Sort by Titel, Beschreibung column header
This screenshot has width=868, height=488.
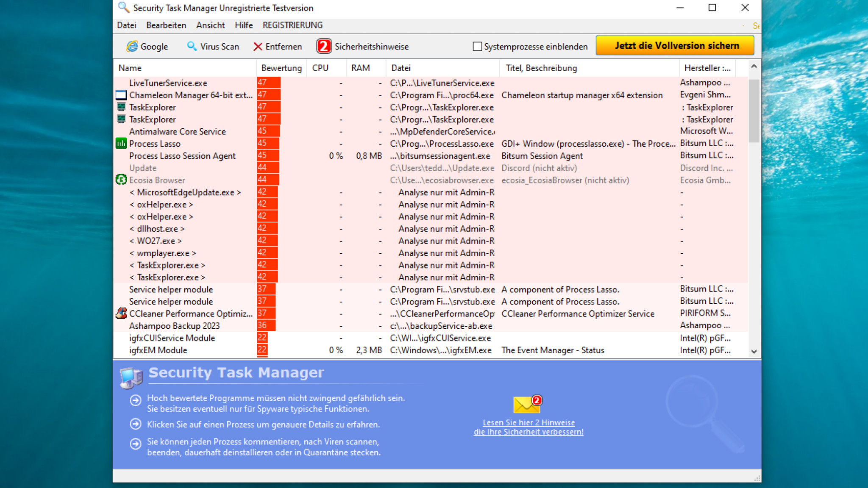point(590,68)
